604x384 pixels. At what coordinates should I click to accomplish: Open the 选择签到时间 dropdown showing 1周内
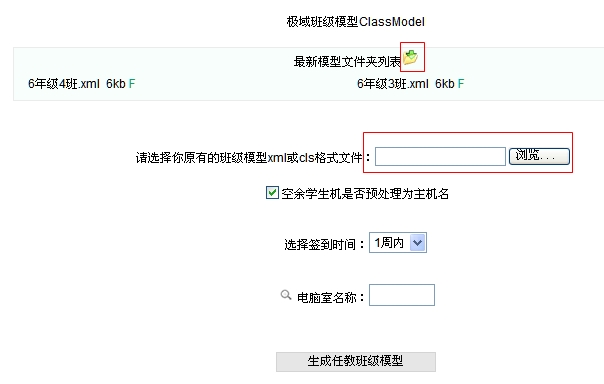(398, 243)
